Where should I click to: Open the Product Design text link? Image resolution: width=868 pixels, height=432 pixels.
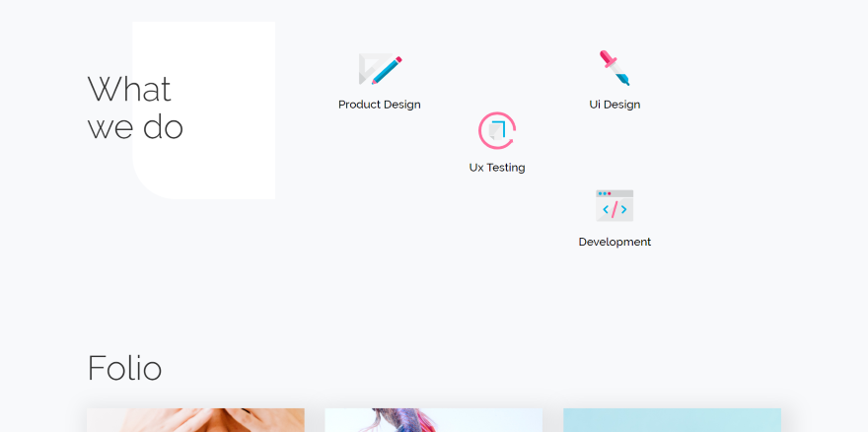(379, 105)
